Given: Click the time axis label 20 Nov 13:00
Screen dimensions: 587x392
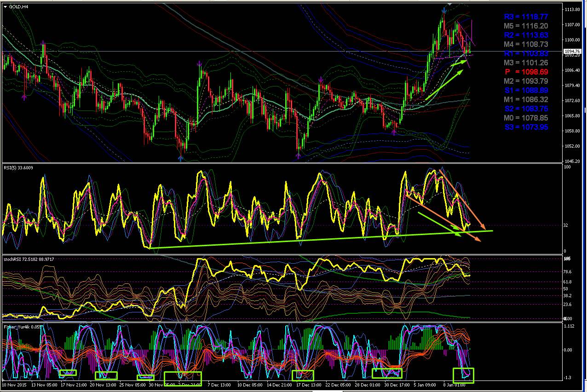Looking at the screenshot, I should [103, 384].
